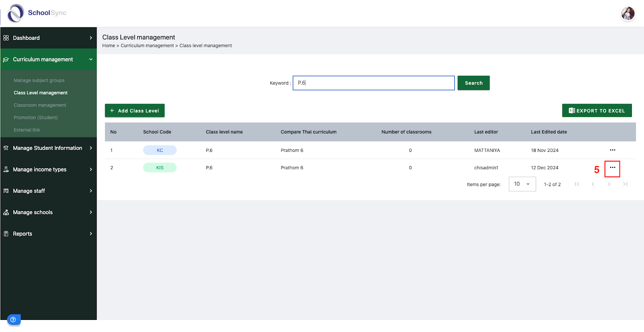Open the user profile avatar
This screenshot has height=332, width=644.
(x=627, y=14)
